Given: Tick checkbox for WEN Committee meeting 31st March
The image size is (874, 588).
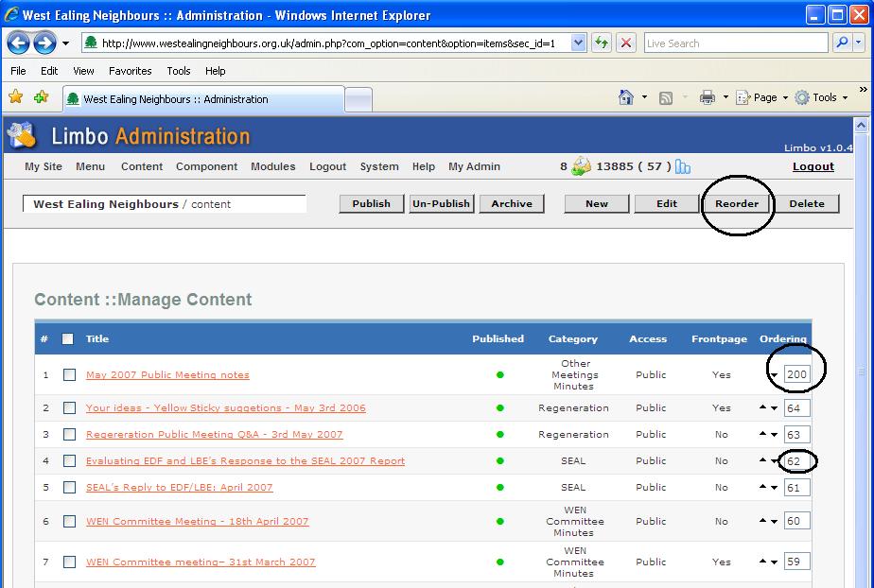Looking at the screenshot, I should click(69, 562).
